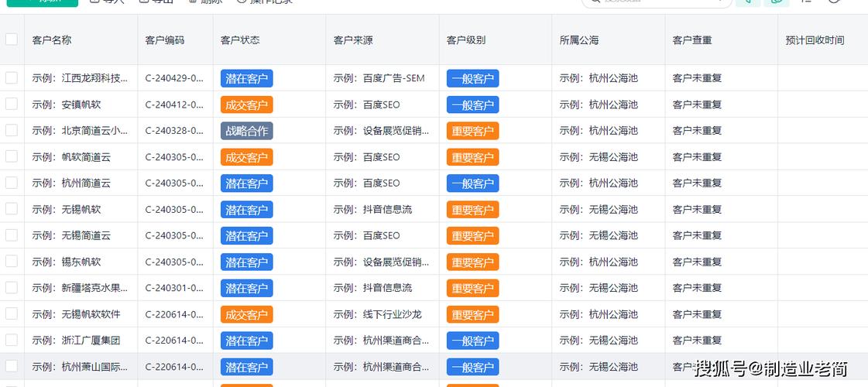868x387 pixels.
Task: Click 杭州公海池 in 江西龙翔科技 row
Action: point(599,79)
